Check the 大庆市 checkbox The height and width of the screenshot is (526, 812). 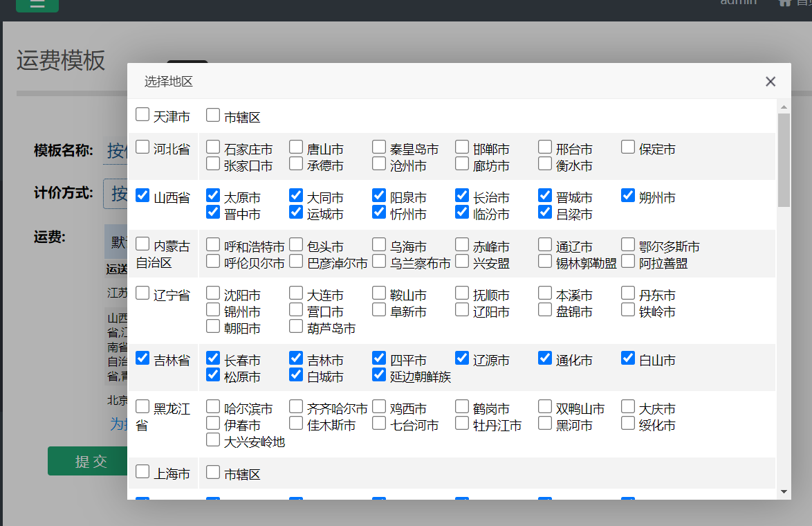pos(627,406)
